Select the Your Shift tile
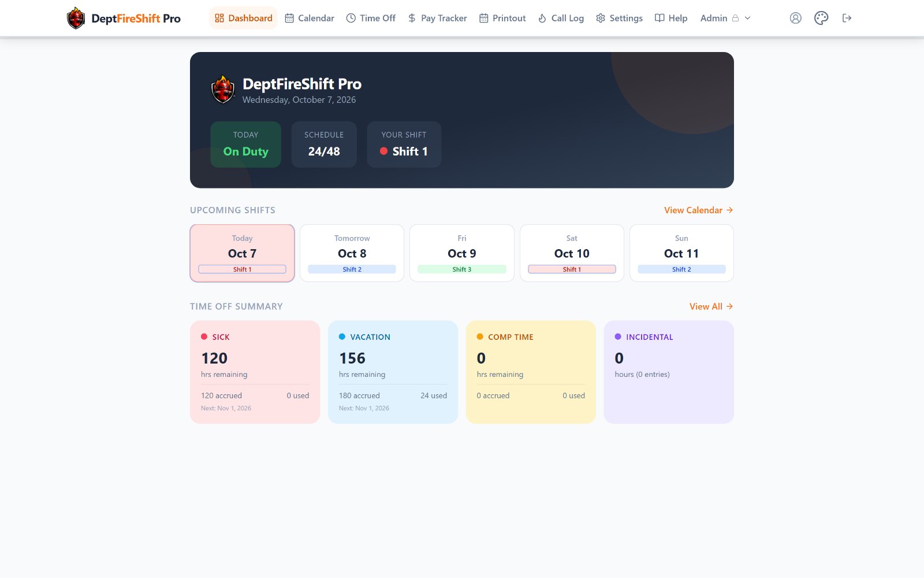 [404, 144]
